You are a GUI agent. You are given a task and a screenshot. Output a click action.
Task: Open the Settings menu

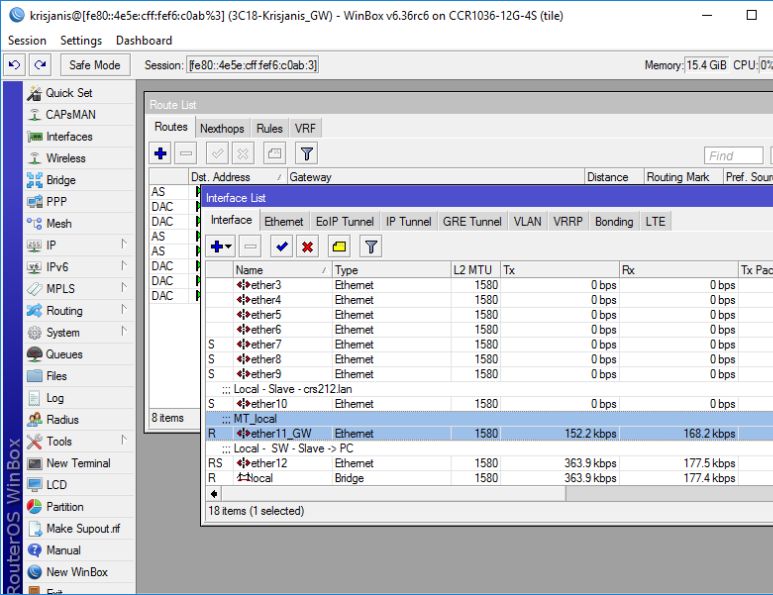(x=81, y=40)
